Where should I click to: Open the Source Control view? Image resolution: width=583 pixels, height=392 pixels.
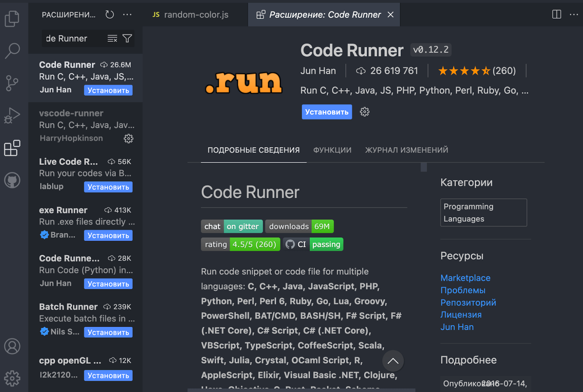[12, 83]
